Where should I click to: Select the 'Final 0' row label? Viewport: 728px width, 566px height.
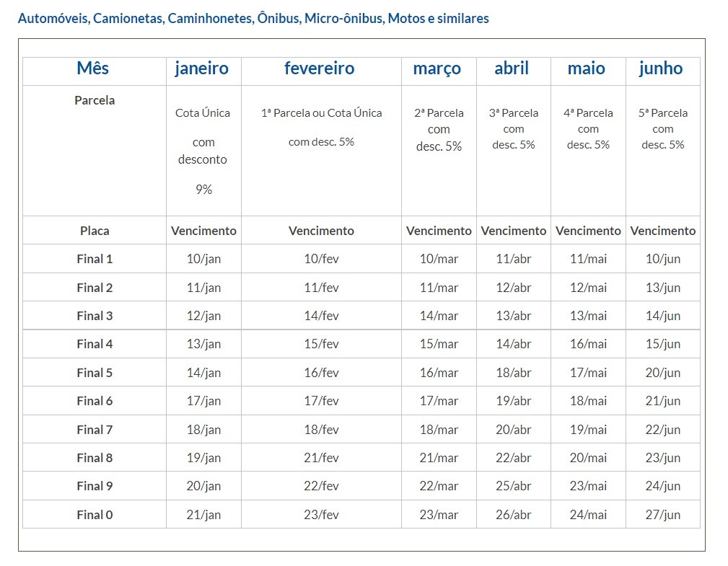95,515
